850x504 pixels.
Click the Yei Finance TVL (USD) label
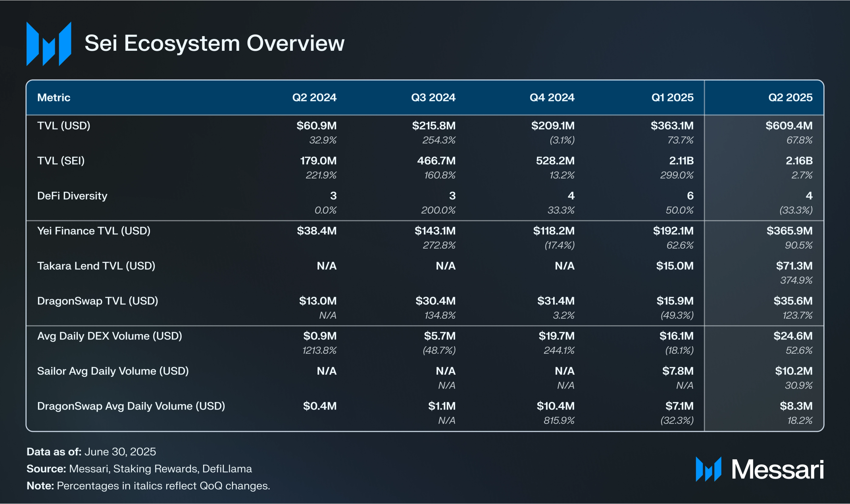click(94, 231)
